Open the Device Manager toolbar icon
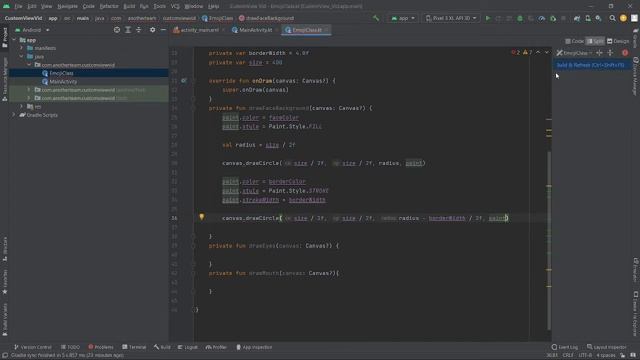 588,18
